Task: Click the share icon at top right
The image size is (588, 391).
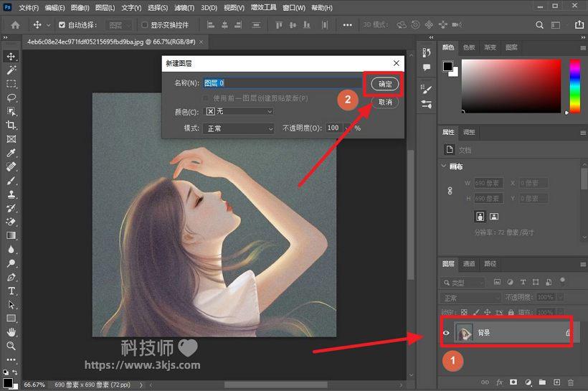Action: point(579,25)
